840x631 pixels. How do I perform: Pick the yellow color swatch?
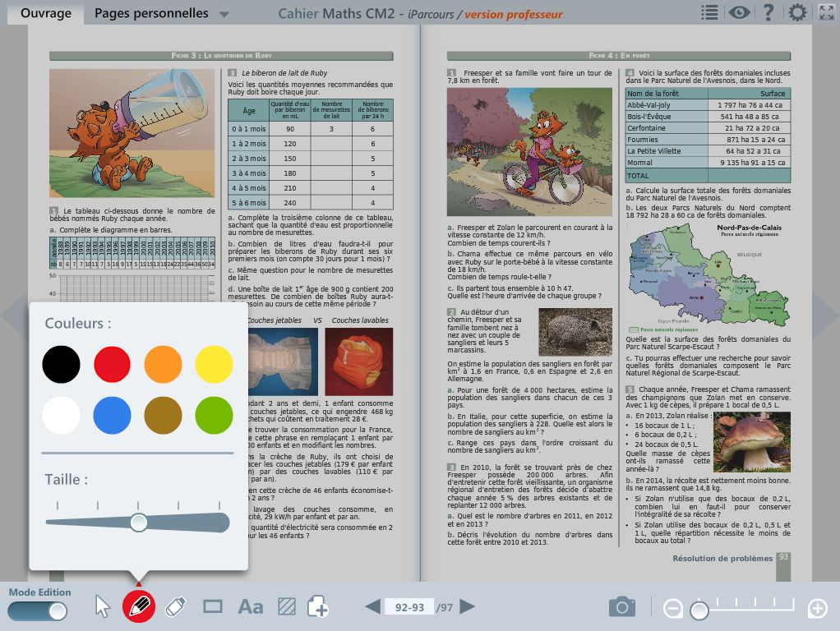[x=214, y=364]
